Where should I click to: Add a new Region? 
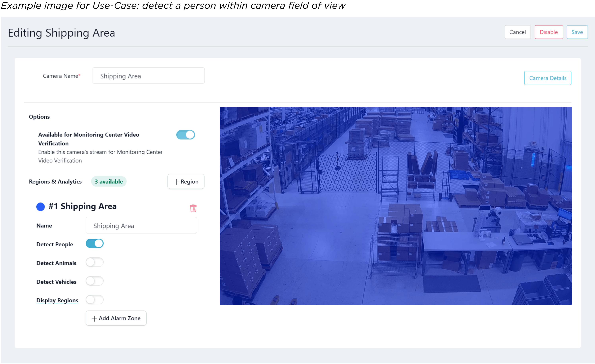pyautogui.click(x=186, y=181)
